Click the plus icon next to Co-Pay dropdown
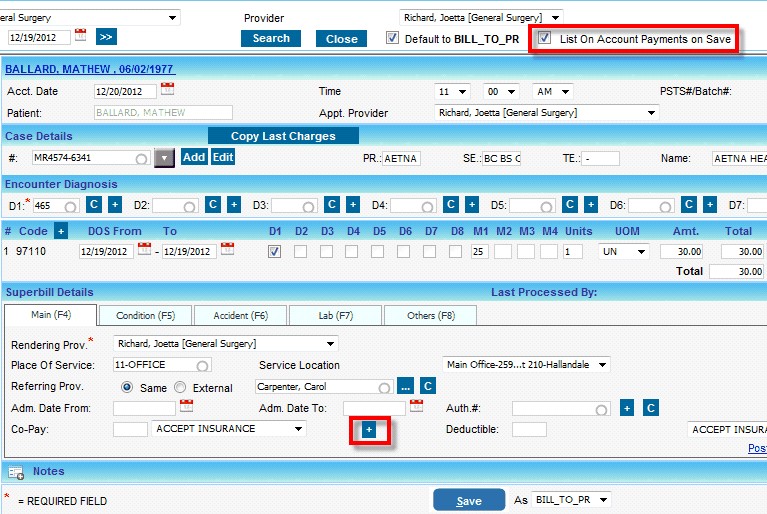This screenshot has width=767, height=514. coord(368,429)
